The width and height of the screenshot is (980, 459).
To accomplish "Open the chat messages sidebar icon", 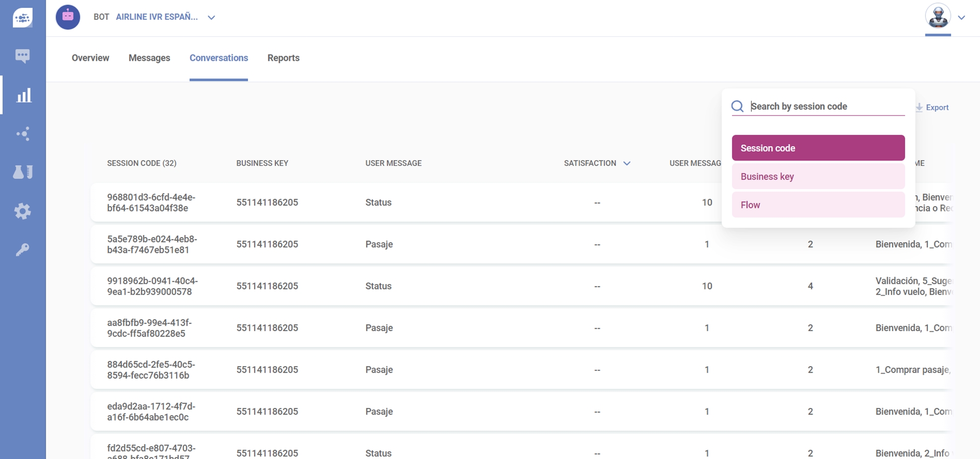I will point(22,56).
